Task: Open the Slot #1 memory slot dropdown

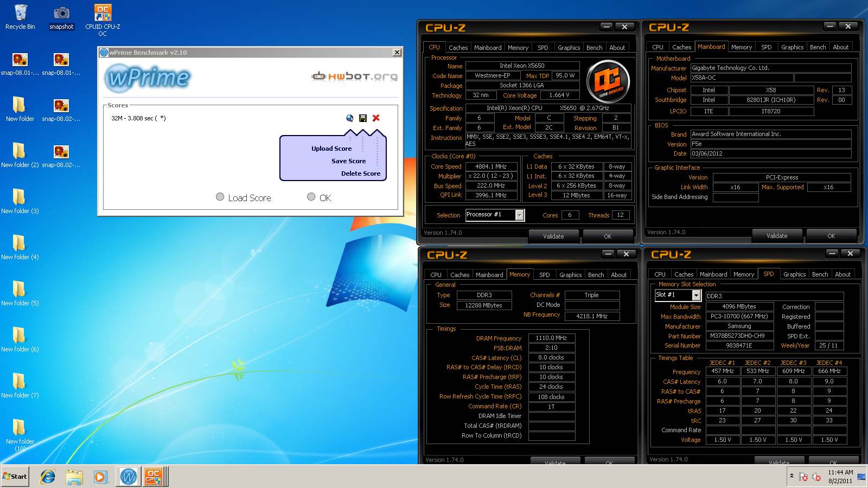Action: [696, 295]
